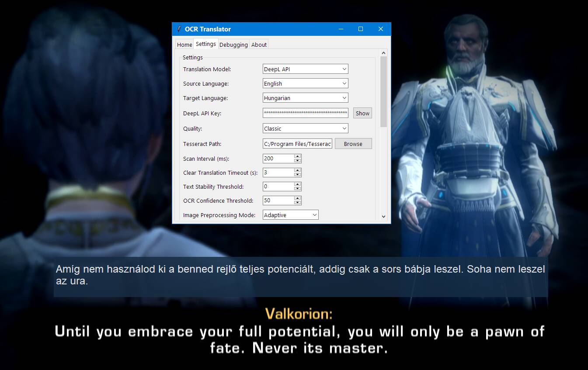This screenshot has height=370, width=588.
Task: Expand the Source Language combo box
Action: coord(305,83)
